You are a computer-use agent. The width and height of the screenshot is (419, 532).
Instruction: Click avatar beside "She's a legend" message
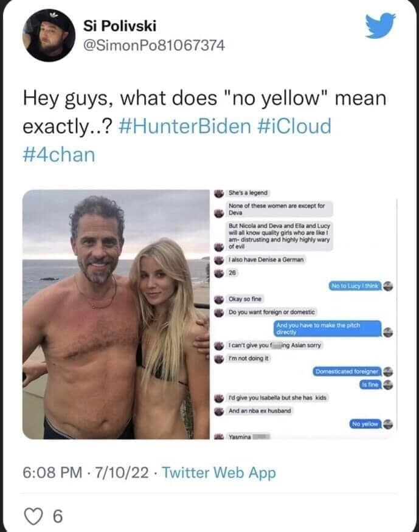(x=219, y=193)
